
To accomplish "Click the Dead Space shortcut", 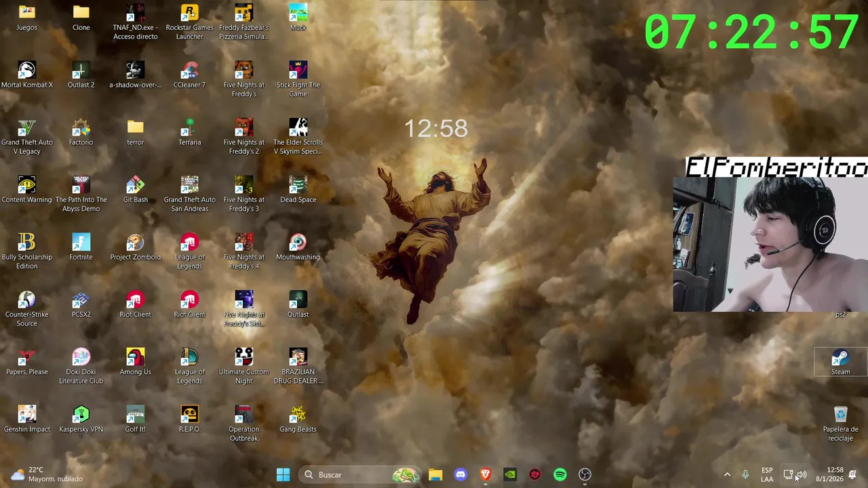I will coord(298,190).
